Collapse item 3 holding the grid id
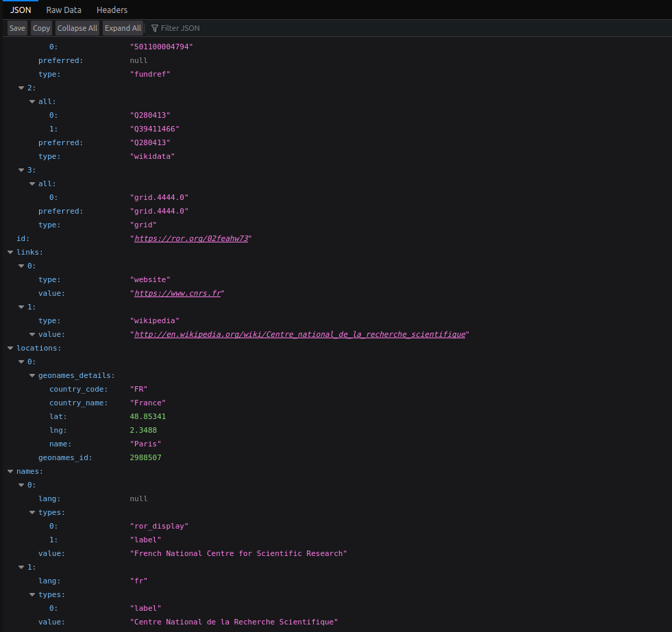 coord(21,170)
